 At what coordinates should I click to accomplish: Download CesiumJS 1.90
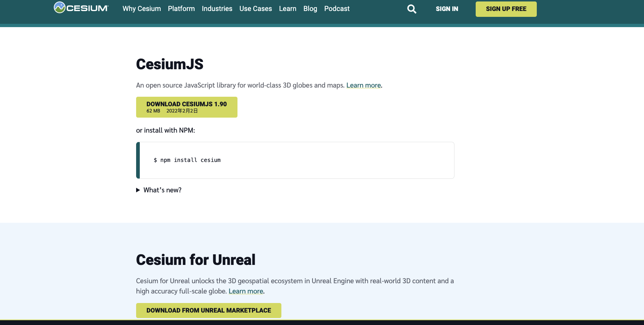pyautogui.click(x=187, y=107)
